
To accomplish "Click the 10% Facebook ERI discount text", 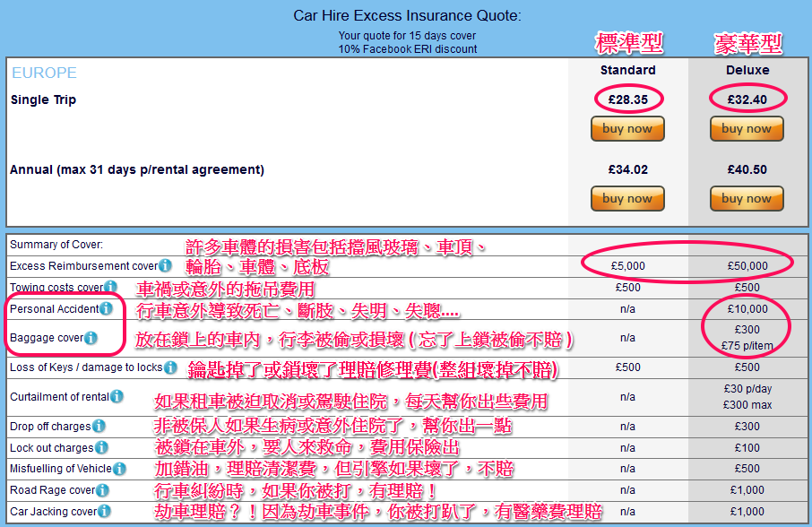I will click(x=408, y=49).
